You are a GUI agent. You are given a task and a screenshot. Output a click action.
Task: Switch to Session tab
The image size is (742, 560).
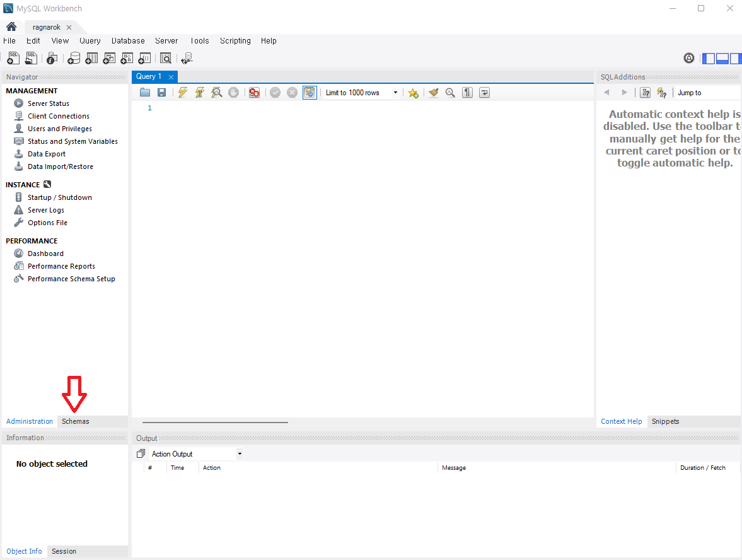(x=64, y=551)
